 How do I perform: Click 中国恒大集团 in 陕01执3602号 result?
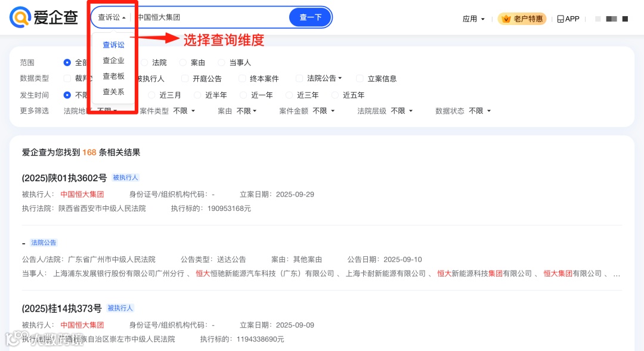[82, 194]
